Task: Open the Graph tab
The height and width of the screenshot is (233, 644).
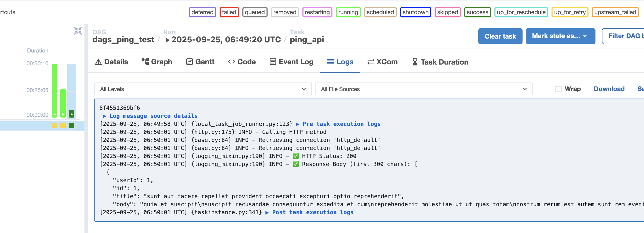Action: (157, 62)
